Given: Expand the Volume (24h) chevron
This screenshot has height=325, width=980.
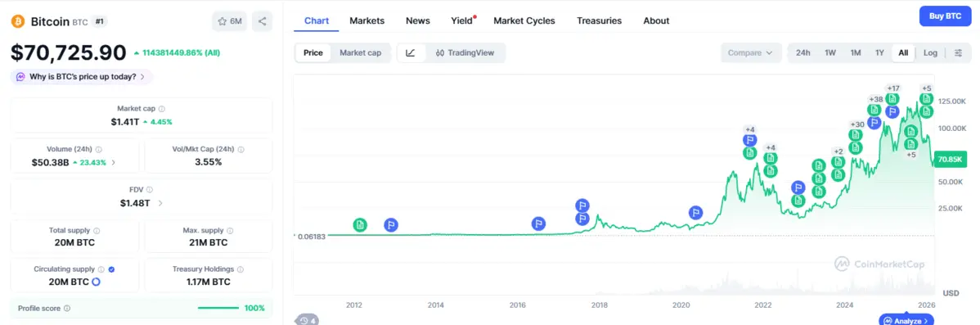Looking at the screenshot, I should (x=113, y=162).
